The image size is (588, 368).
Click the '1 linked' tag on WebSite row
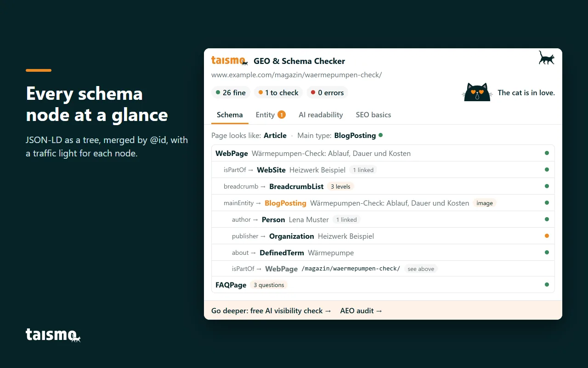[363, 170]
